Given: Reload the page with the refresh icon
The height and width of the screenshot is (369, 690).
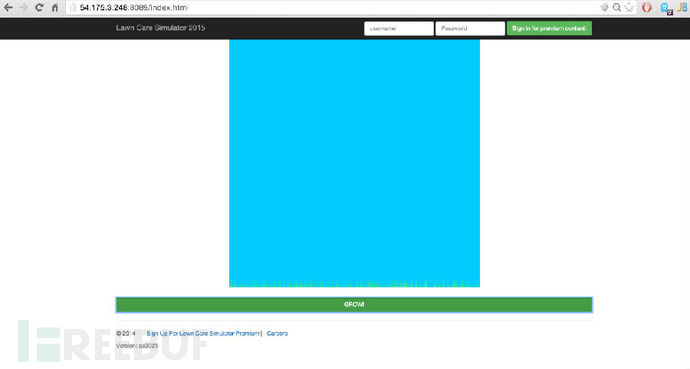Looking at the screenshot, I should (x=39, y=7).
